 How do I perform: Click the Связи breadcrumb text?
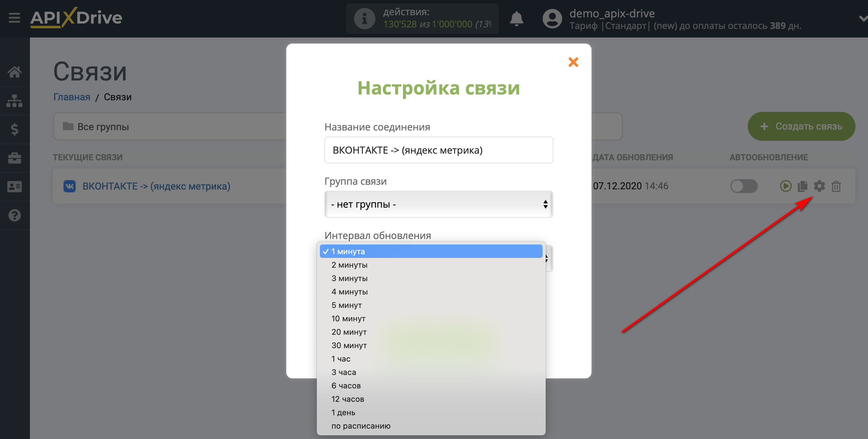point(118,97)
